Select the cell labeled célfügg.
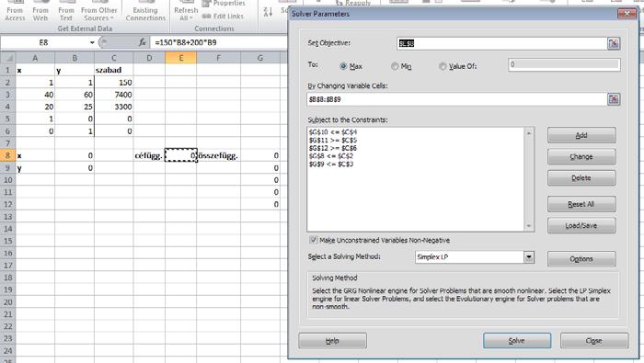This screenshot has width=644, height=363. [149, 155]
